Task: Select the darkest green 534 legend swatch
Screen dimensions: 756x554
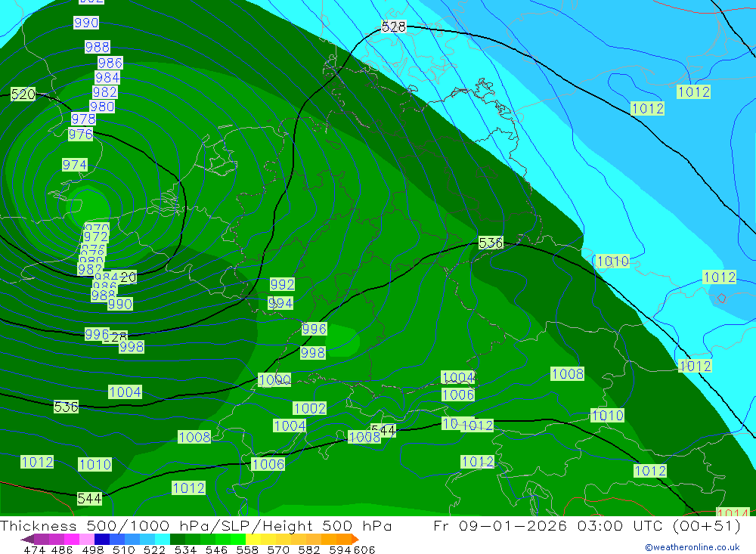Action: point(178,539)
